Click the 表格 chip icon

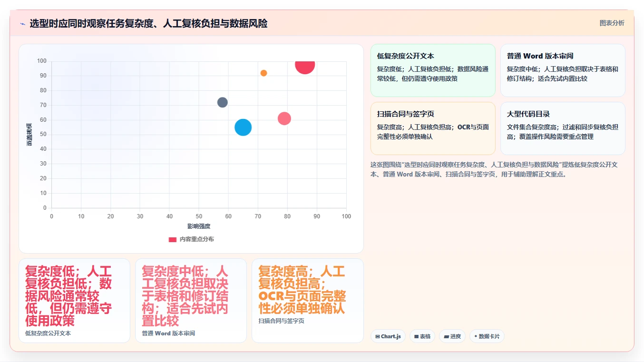[417, 336]
